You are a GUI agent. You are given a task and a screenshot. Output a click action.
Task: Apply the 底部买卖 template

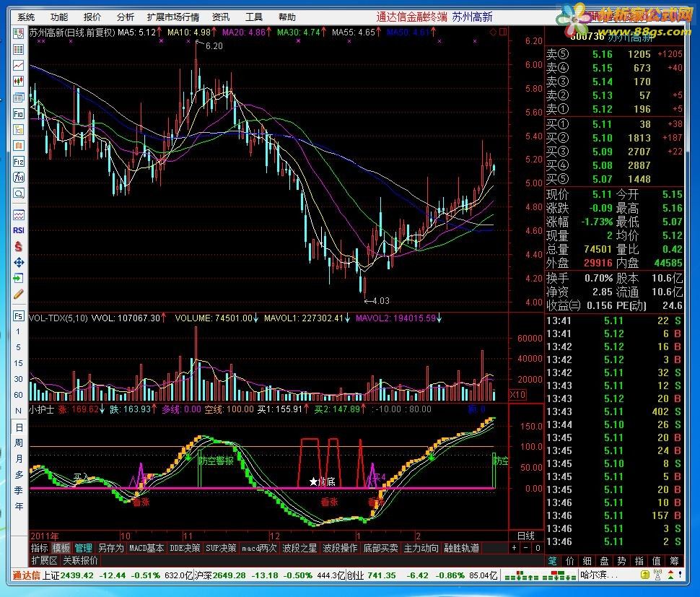(380, 548)
